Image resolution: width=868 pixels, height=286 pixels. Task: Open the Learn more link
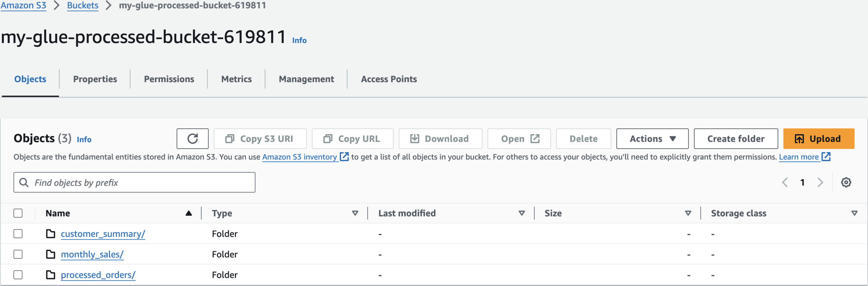pos(799,157)
